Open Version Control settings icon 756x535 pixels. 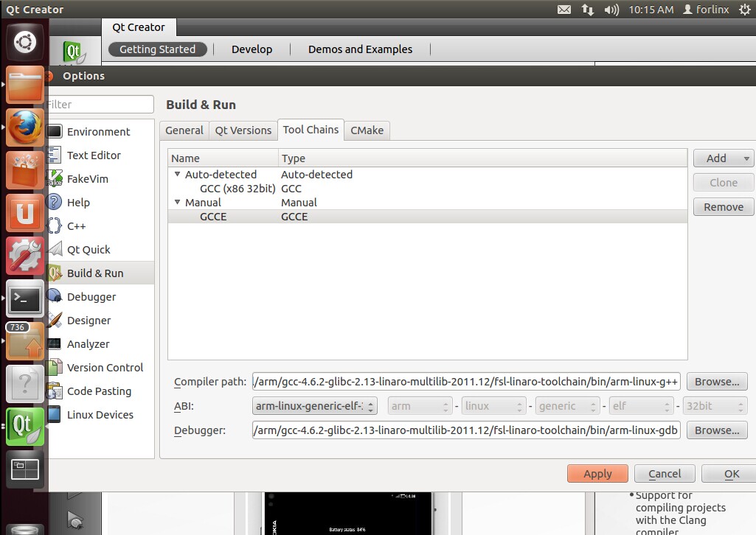[x=55, y=367]
